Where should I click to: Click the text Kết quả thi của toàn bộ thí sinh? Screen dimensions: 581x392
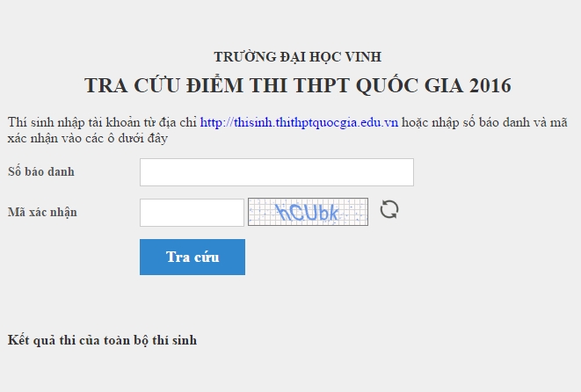pyautogui.click(x=102, y=340)
